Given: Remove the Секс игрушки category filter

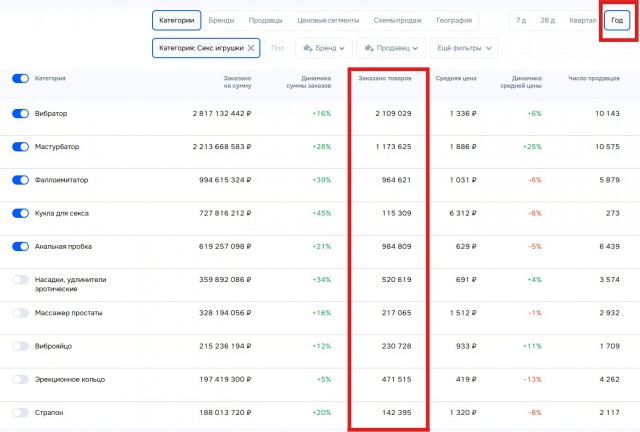Looking at the screenshot, I should click(251, 48).
